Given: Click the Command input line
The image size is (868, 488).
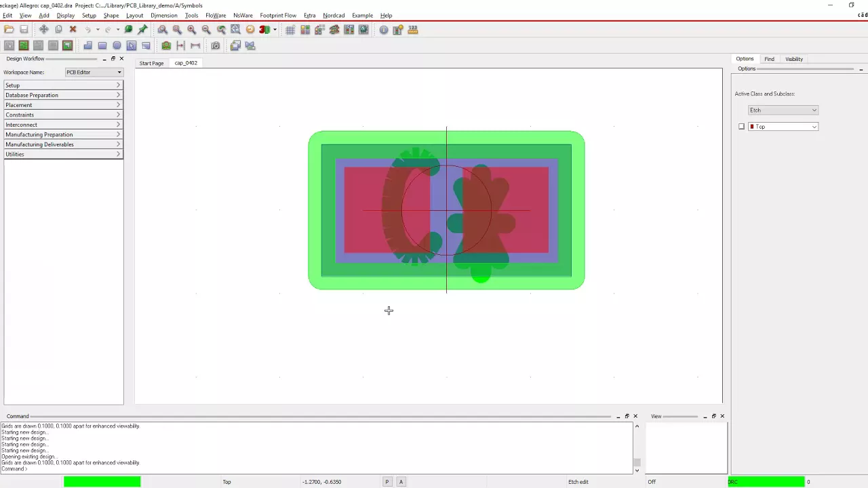Looking at the screenshot, I should [x=317, y=469].
